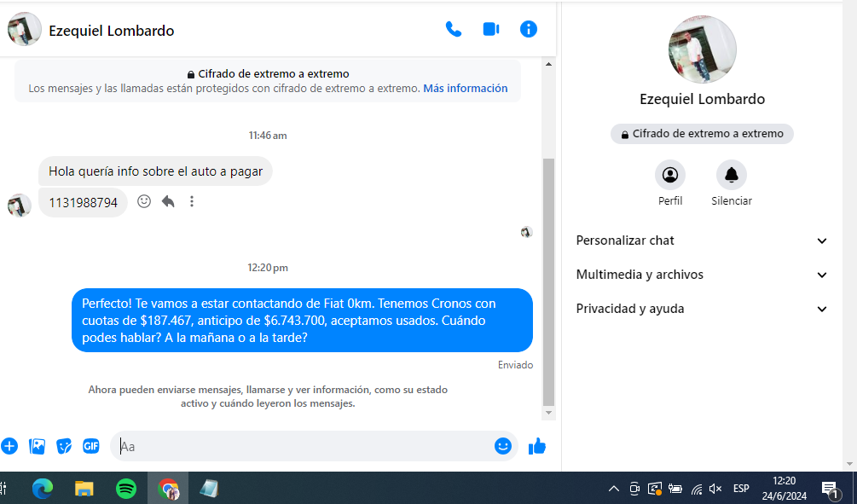Open the Más información link

click(465, 89)
